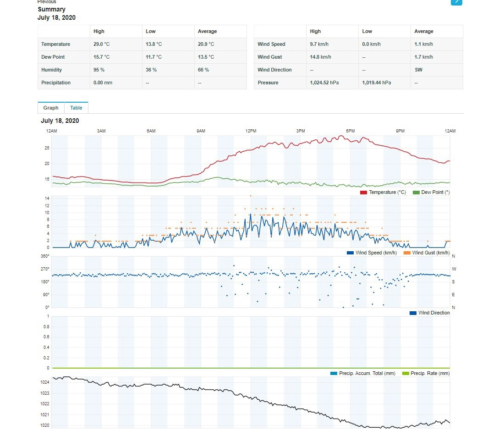Click the green Dew Point legend swatch
This screenshot has height=430, width=504.
click(416, 193)
